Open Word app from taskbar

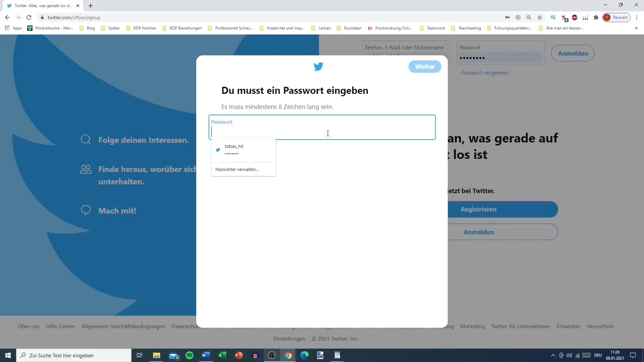[205, 355]
